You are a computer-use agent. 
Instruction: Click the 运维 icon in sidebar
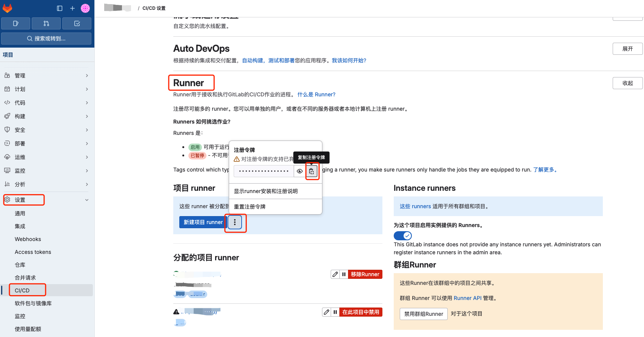[7, 157]
